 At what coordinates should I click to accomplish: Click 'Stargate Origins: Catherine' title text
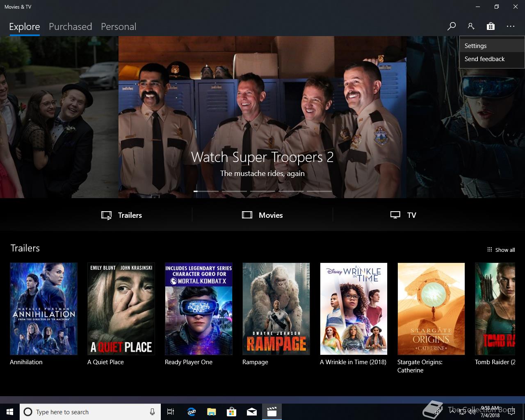pos(420,366)
